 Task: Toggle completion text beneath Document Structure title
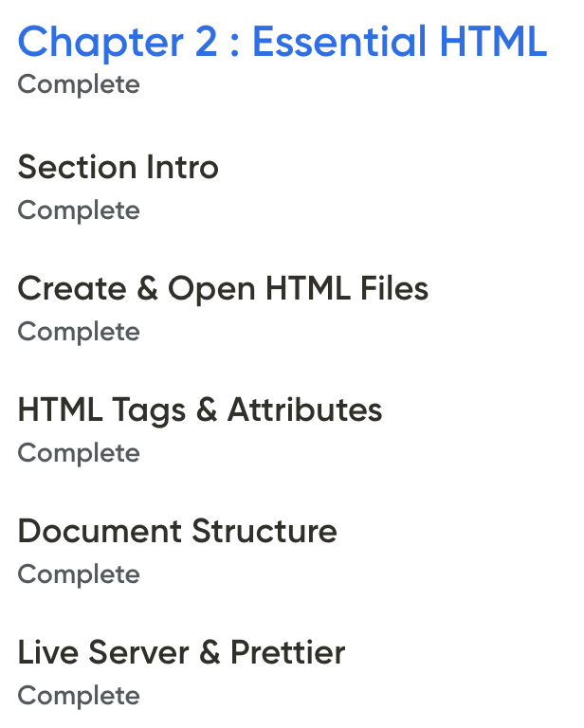click(x=79, y=575)
